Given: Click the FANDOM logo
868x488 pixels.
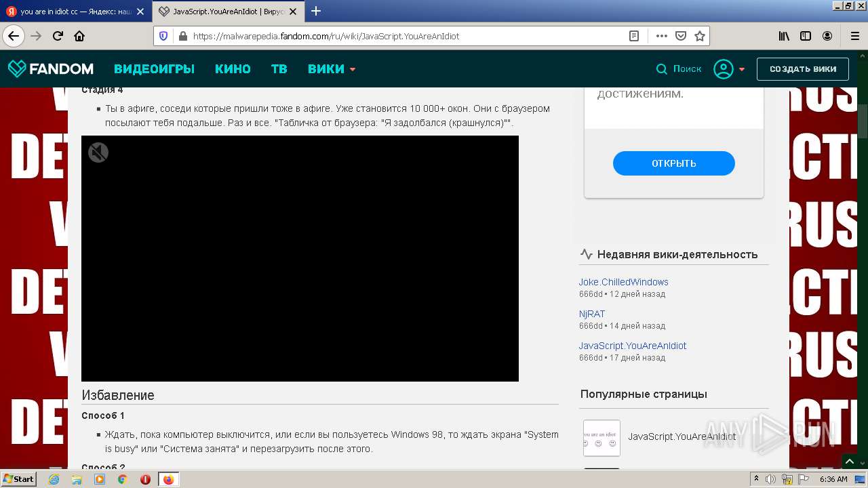Looking at the screenshot, I should (51, 68).
